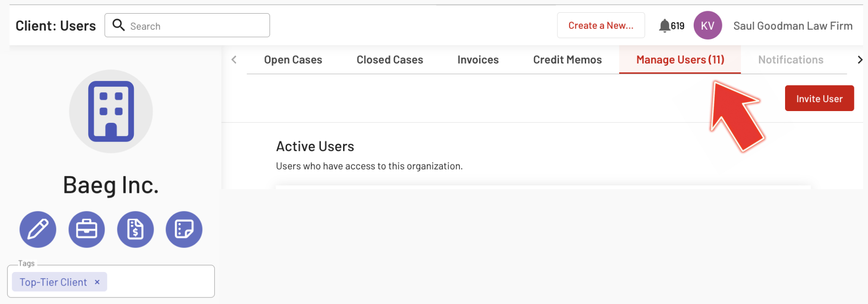
Task: Click the briefcase cases icon
Action: [x=87, y=230]
